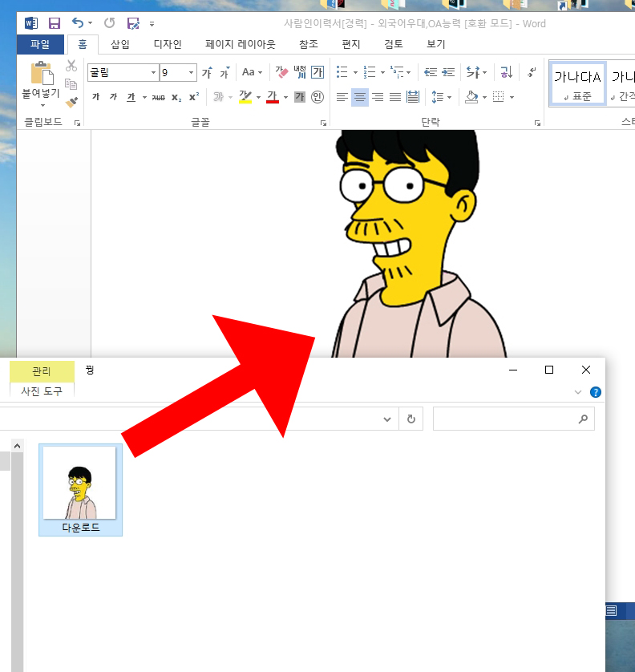This screenshot has width=635, height=672.
Task: Open the font size 9 dropdown
Action: [191, 72]
